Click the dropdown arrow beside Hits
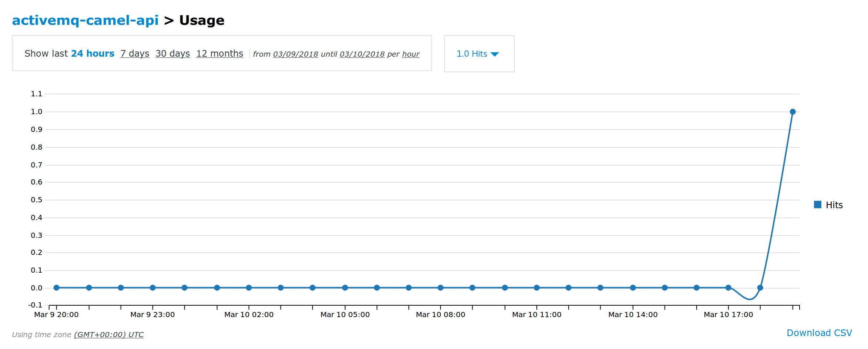Image resolution: width=868 pixels, height=349 pixels. click(x=495, y=54)
